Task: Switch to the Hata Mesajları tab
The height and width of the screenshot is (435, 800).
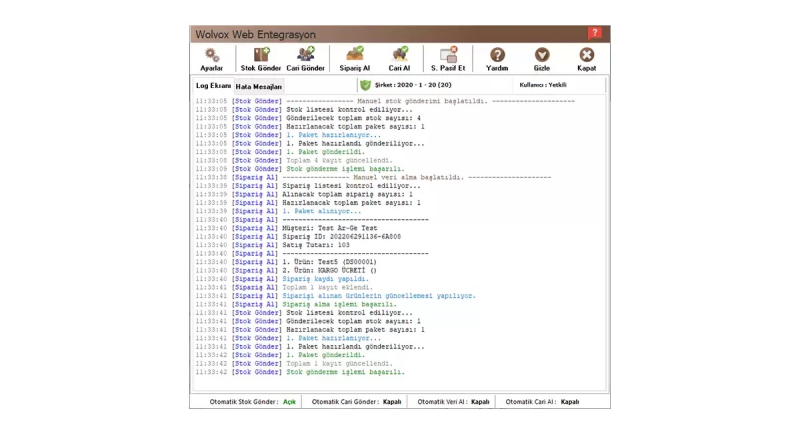Action: (259, 87)
